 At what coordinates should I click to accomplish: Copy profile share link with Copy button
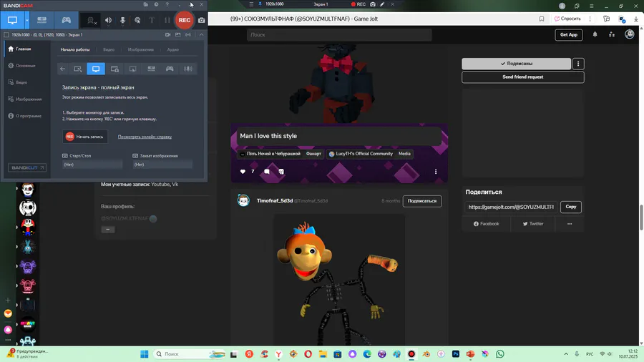571,207
